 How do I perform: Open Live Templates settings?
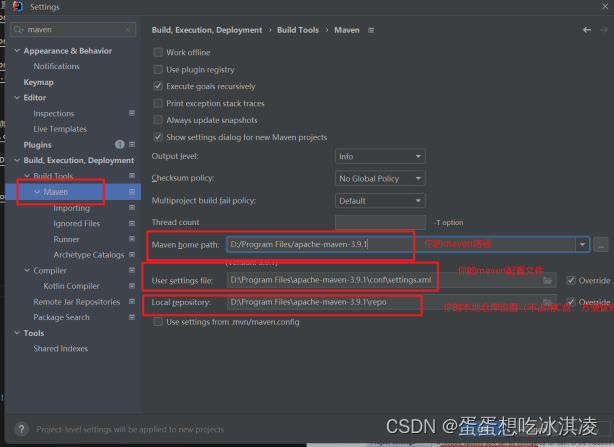(x=60, y=129)
